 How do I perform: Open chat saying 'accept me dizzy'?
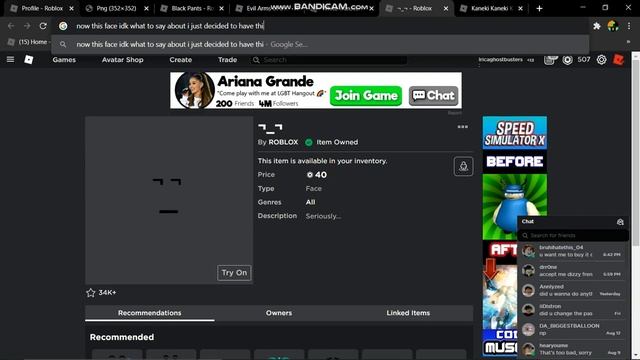(x=573, y=271)
